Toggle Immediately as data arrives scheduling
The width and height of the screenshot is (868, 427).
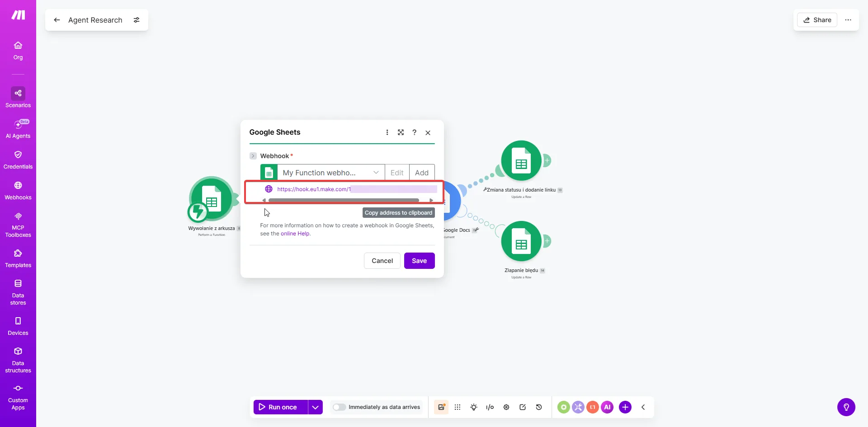coord(339,407)
